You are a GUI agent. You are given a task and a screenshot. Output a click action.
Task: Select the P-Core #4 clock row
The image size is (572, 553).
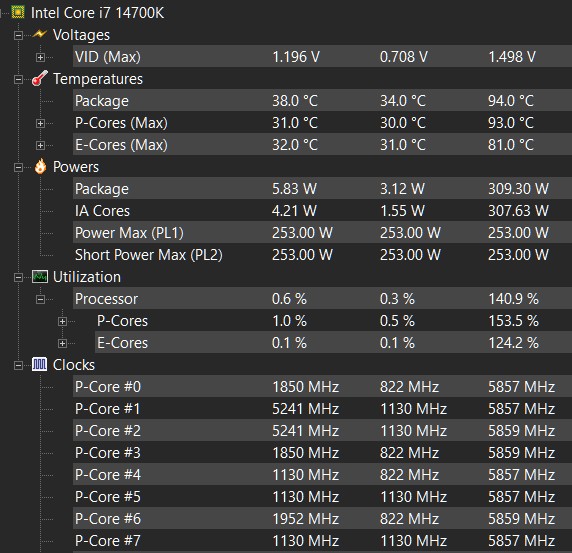(x=322, y=474)
